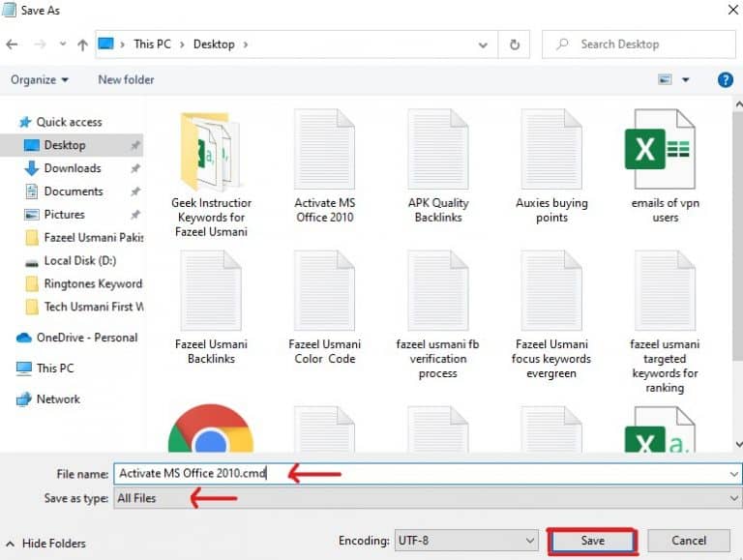
Task: Click the Up one level arrow
Action: point(82,44)
